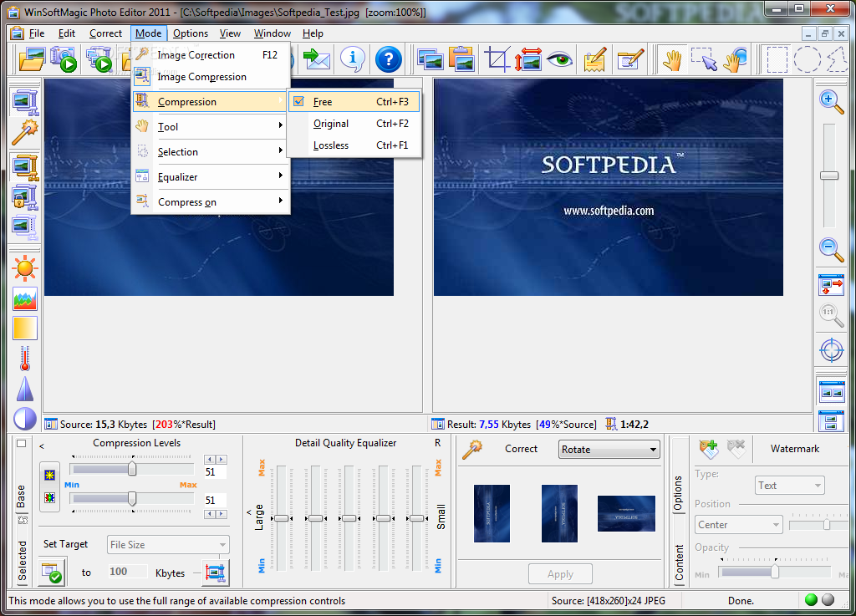856x616 pixels.
Task: Click the watermark Opacity slider handle
Action: click(775, 572)
